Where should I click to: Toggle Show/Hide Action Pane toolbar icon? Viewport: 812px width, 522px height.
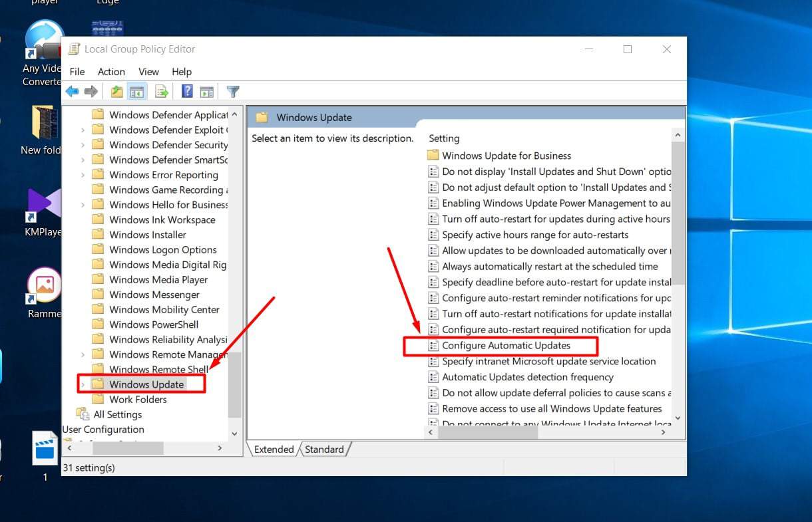click(207, 92)
